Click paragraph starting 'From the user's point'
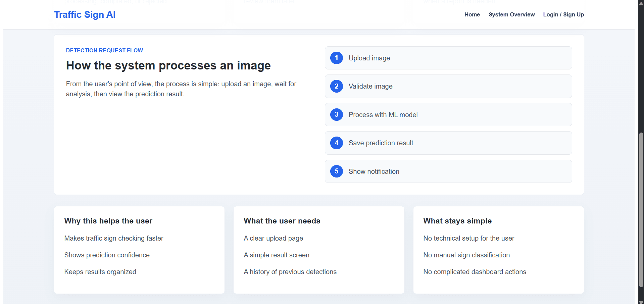The width and height of the screenshot is (644, 304). [181, 89]
